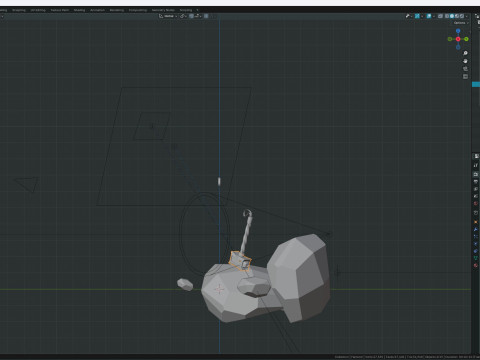The width and height of the screenshot is (480, 360).
Task: Click the blue Z axis on navigation gizmo
Action: (x=458, y=31)
